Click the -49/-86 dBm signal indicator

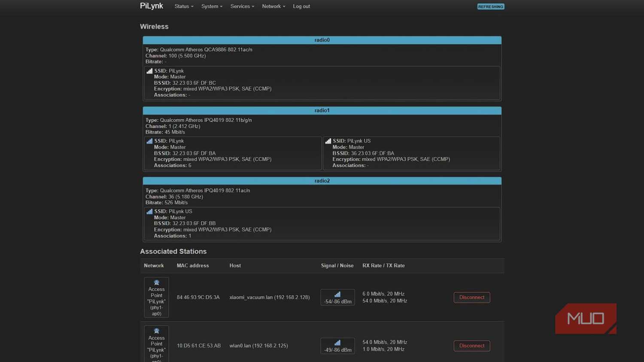coord(337,346)
